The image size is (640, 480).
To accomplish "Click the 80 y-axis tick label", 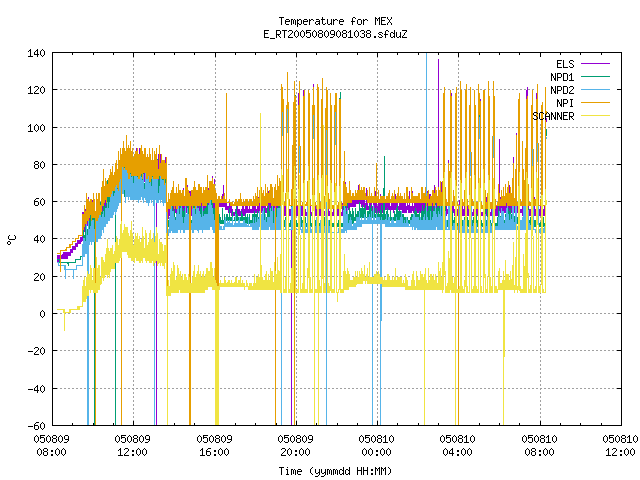I will 39,165.
